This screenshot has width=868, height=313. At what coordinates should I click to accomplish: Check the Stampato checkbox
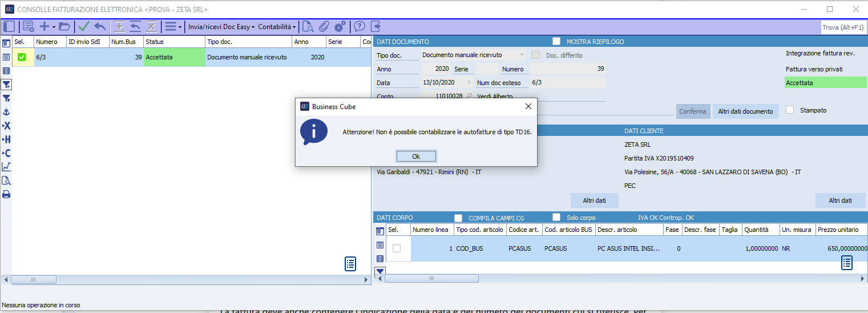[790, 110]
